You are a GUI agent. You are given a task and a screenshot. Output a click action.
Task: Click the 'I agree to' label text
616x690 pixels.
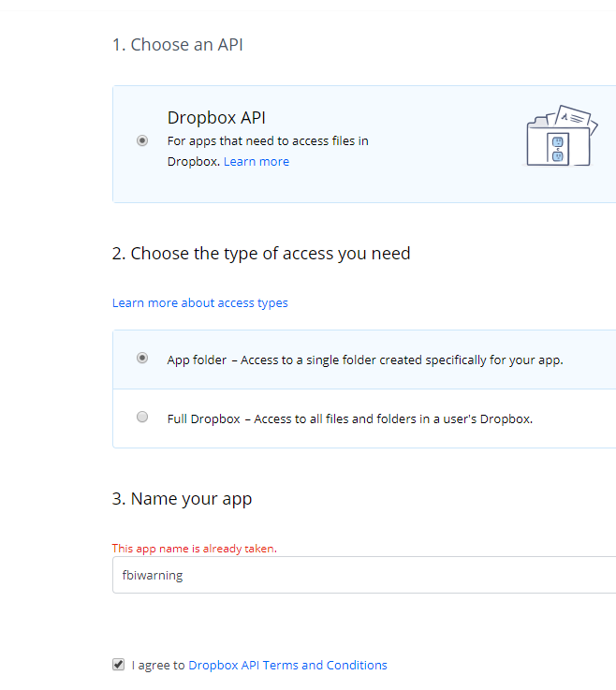[x=158, y=665]
